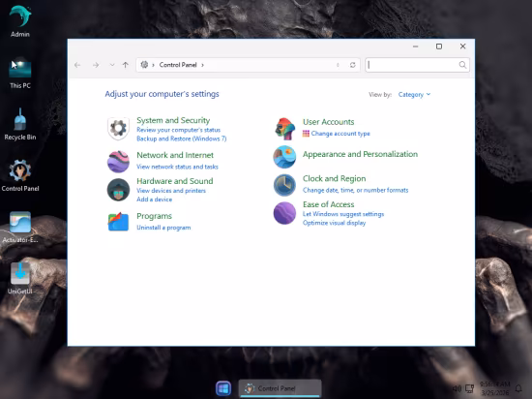Expand recent locations dropdown arrow
This screenshot has width=532, height=399.
tap(112, 65)
